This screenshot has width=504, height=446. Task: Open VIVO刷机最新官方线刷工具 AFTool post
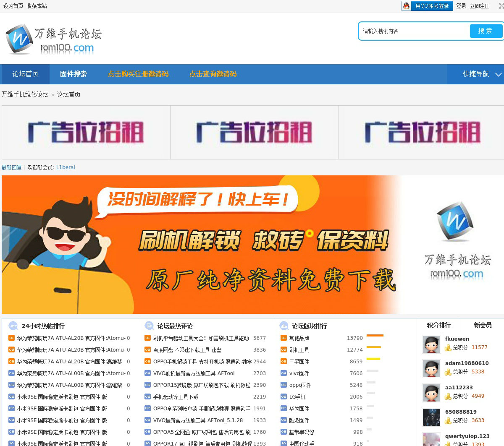click(x=194, y=373)
